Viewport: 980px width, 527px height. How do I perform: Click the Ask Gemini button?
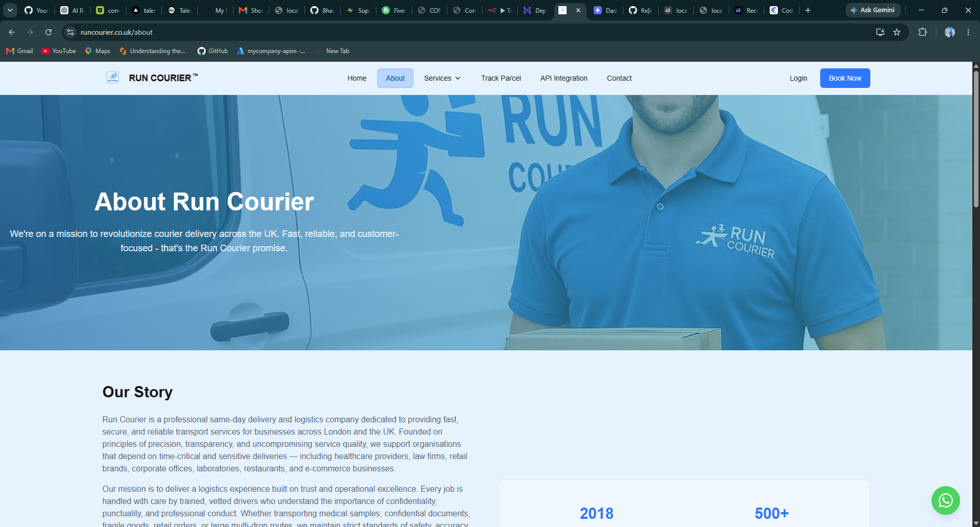point(873,10)
